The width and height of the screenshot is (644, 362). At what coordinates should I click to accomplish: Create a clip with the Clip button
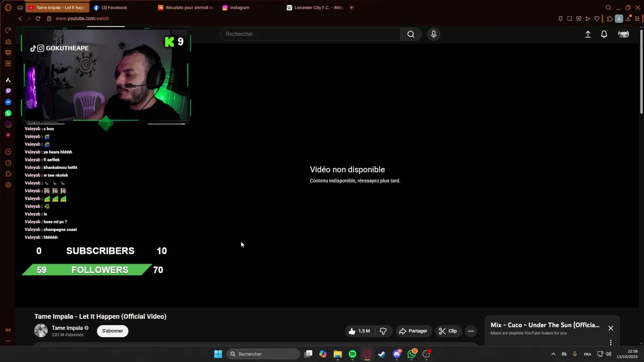click(448, 331)
